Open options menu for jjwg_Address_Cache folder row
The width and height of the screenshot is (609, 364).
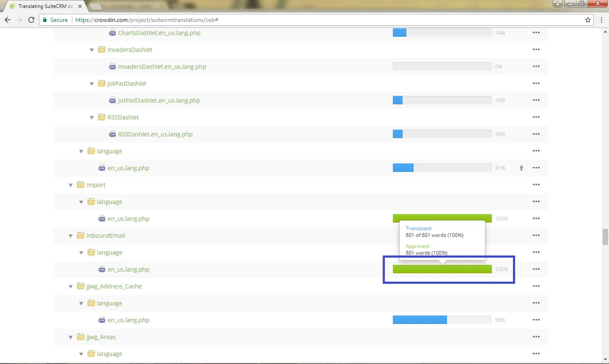pyautogui.click(x=536, y=286)
